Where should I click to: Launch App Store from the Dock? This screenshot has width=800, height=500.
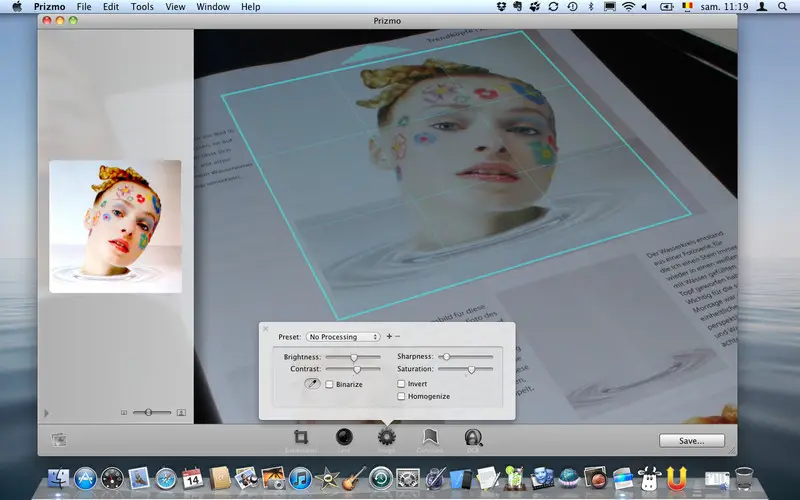(85, 479)
